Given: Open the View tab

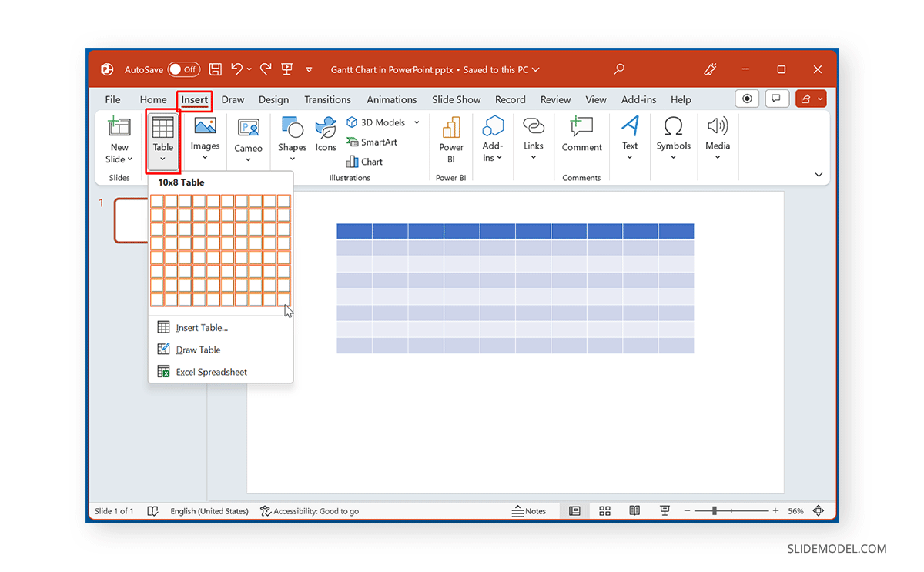Looking at the screenshot, I should [x=596, y=99].
